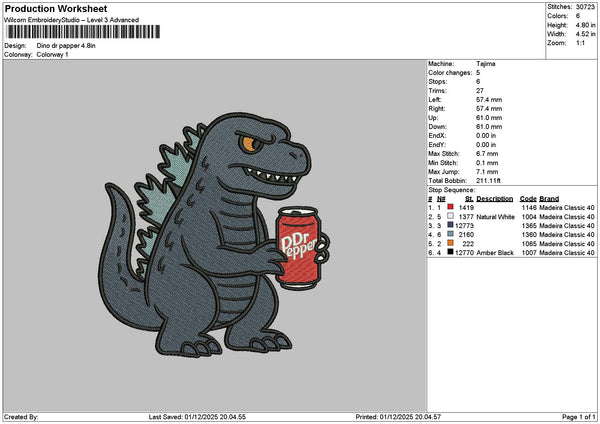This screenshot has height=424, width=600.
Task: Click the "St." column header
Action: tap(469, 199)
